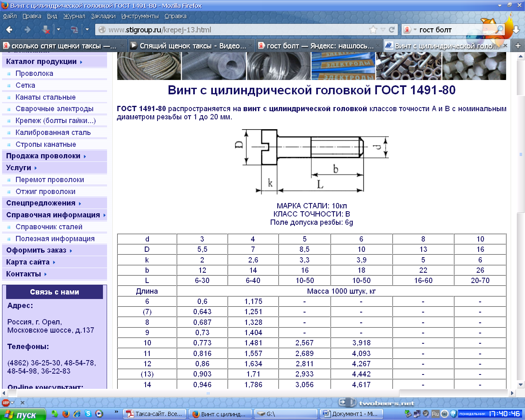Click the bookmark star in address bar
The width and height of the screenshot is (525, 420).
(x=373, y=30)
